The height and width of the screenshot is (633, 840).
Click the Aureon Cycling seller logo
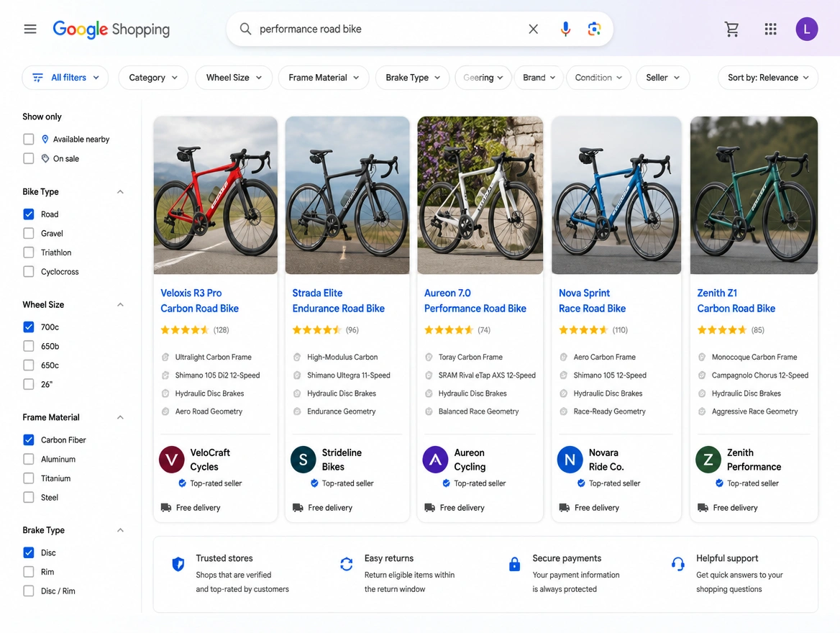pos(435,460)
